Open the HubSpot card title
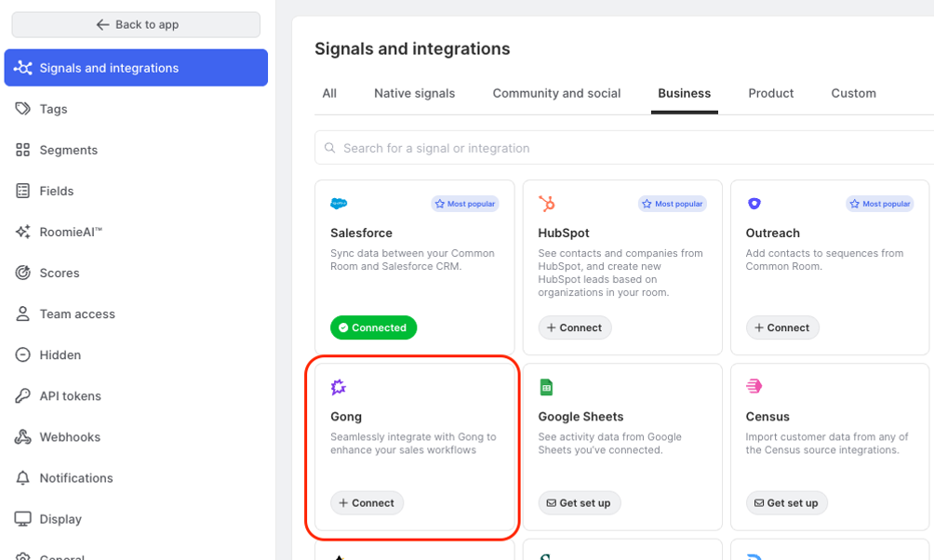934x560 pixels. point(564,233)
